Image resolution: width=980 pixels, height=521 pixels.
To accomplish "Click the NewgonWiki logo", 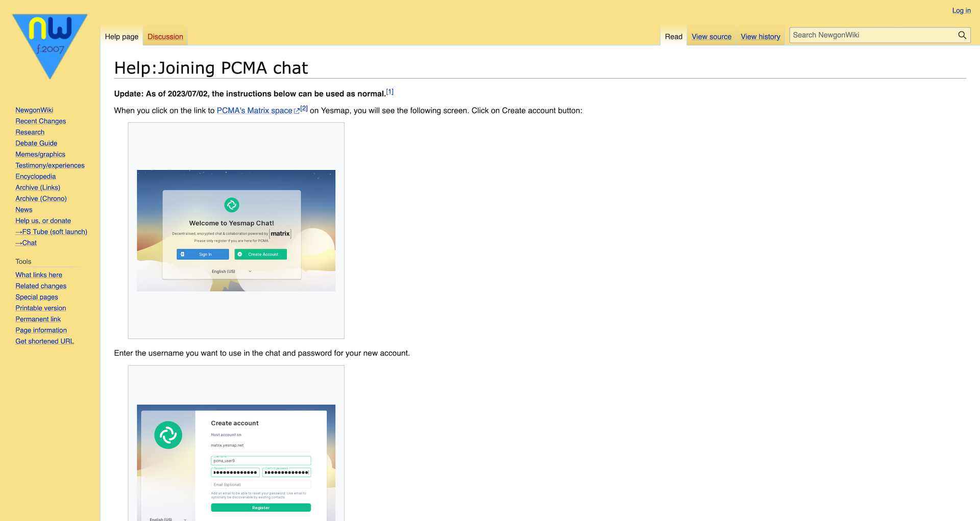I will point(50,46).
